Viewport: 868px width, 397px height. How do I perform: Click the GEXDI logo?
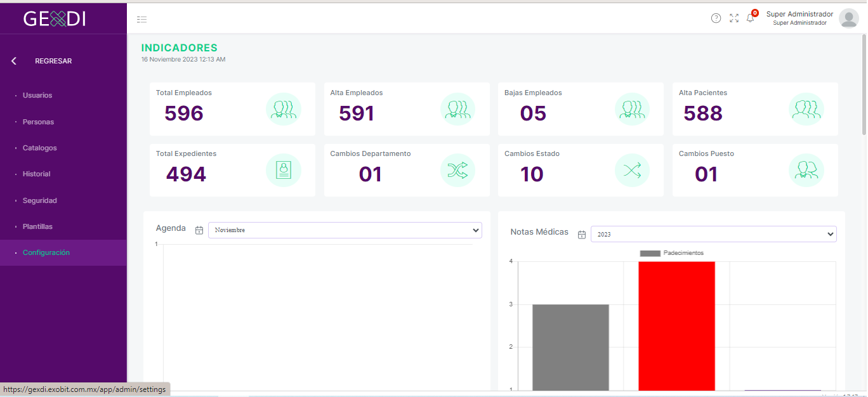[x=55, y=19]
